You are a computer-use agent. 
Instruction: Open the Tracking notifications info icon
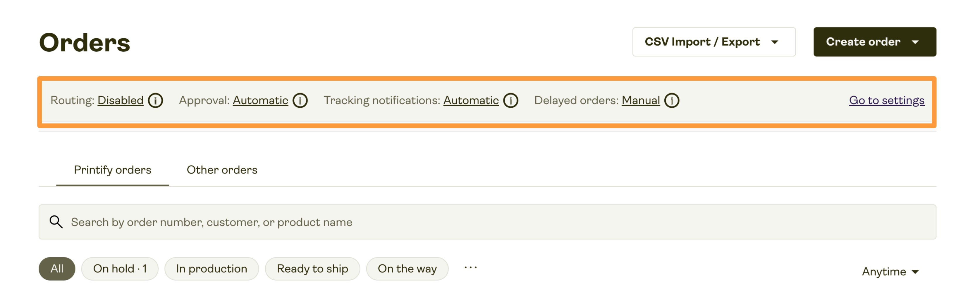(510, 101)
